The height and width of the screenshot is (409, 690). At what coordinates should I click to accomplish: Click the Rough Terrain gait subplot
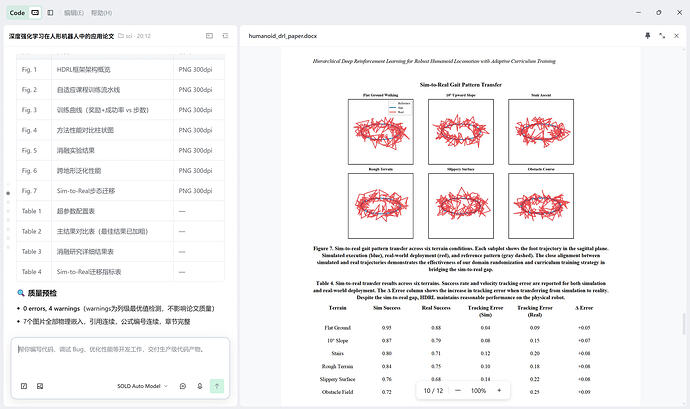click(381, 206)
